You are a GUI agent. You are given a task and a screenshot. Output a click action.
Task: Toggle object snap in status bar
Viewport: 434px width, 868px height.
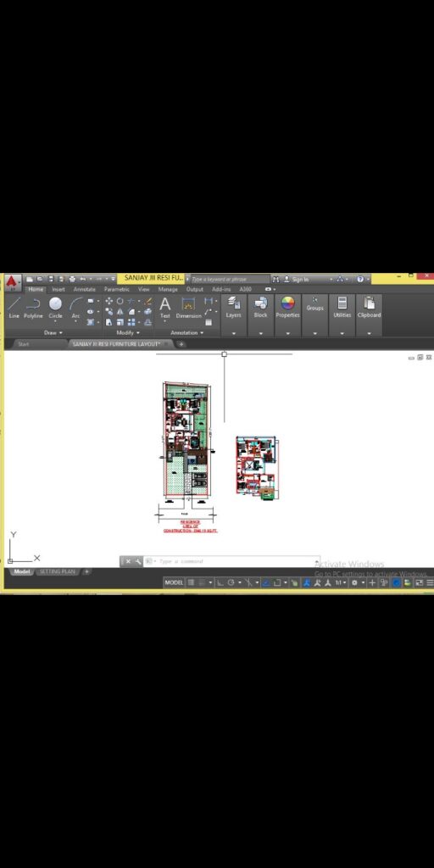tap(277, 582)
